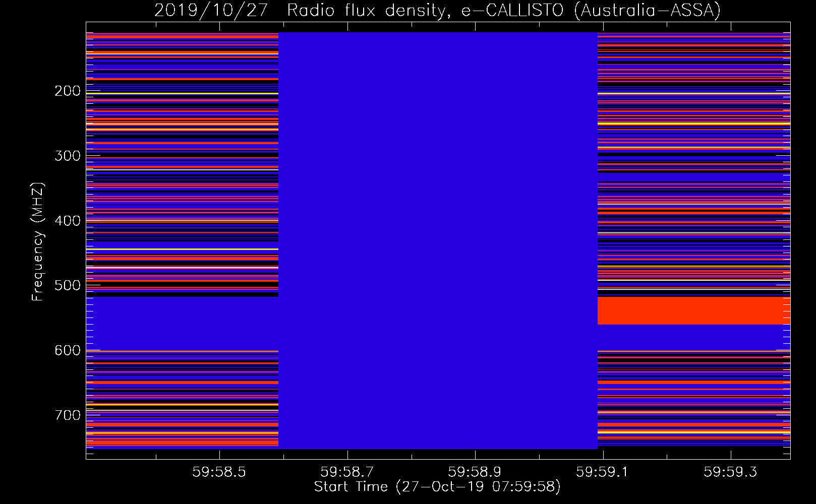Click the large red band near 540 MHz
Screen dimensions: 816x504
tap(694, 310)
